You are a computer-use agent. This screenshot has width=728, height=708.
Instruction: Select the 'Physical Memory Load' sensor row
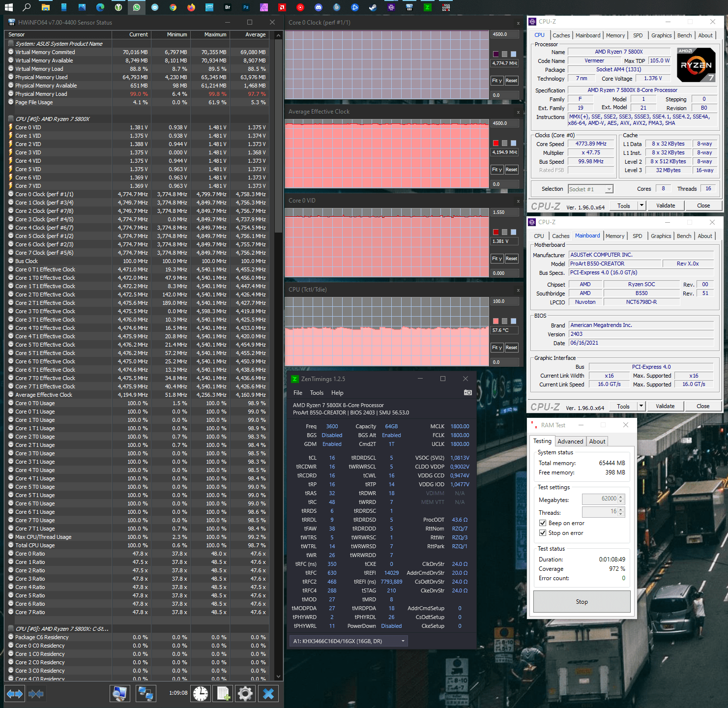(x=138, y=94)
